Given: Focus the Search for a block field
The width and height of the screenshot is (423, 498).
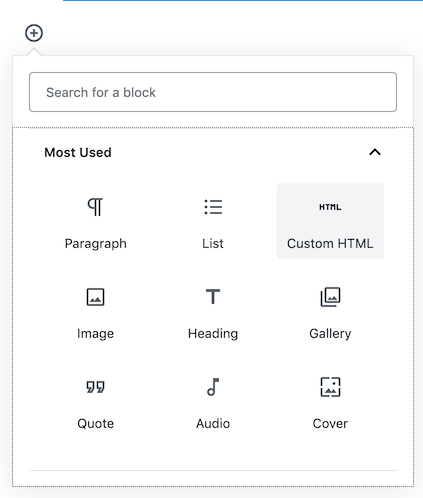Looking at the screenshot, I should (213, 92).
